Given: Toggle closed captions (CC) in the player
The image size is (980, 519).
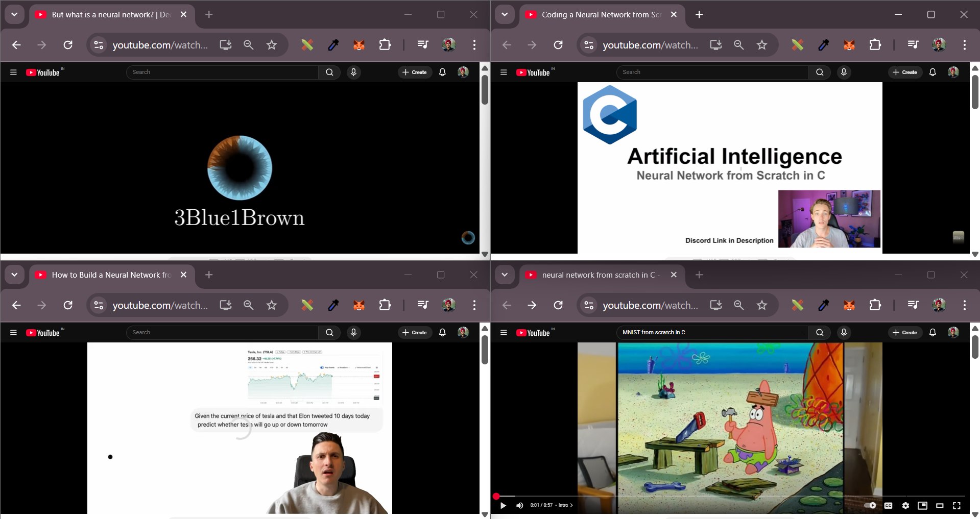Looking at the screenshot, I should click(x=888, y=505).
